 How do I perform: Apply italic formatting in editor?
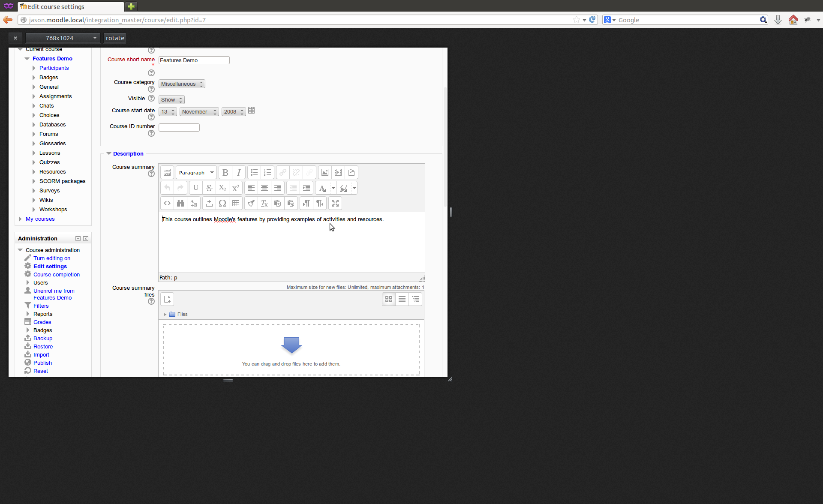click(x=239, y=172)
